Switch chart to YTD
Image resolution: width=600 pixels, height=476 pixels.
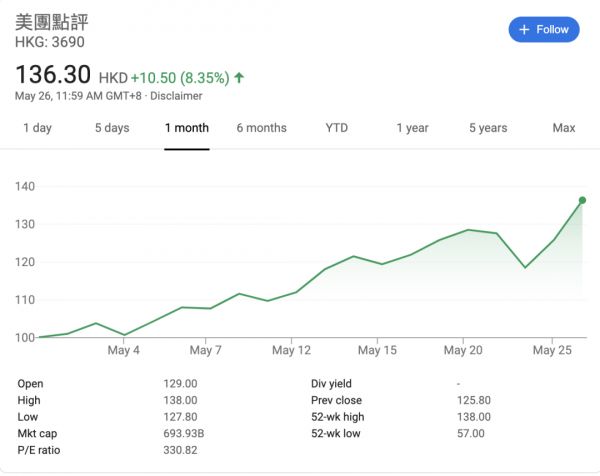[337, 128]
